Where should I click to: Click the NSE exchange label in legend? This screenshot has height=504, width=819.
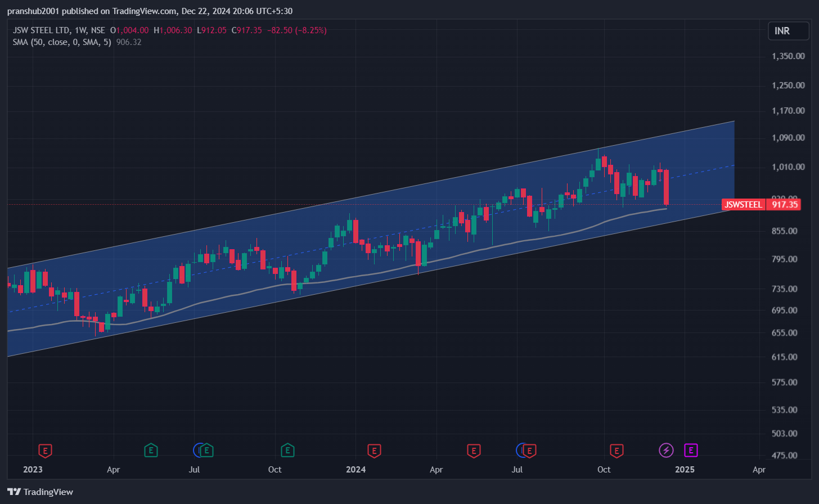click(98, 30)
